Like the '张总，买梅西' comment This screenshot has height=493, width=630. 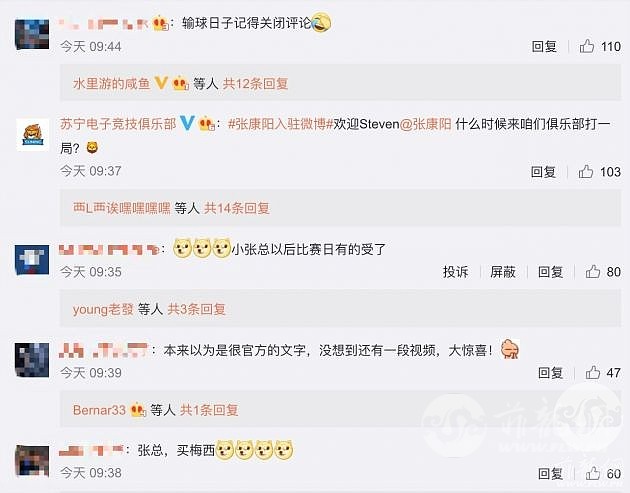click(593, 474)
